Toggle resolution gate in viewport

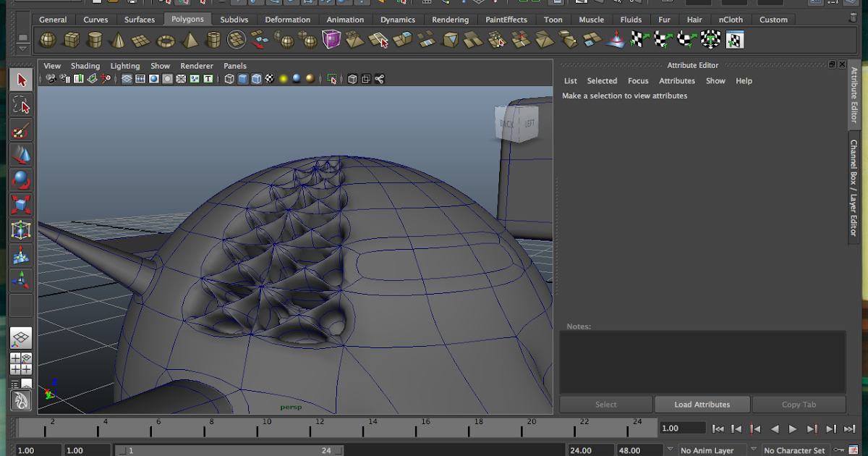[x=154, y=79]
